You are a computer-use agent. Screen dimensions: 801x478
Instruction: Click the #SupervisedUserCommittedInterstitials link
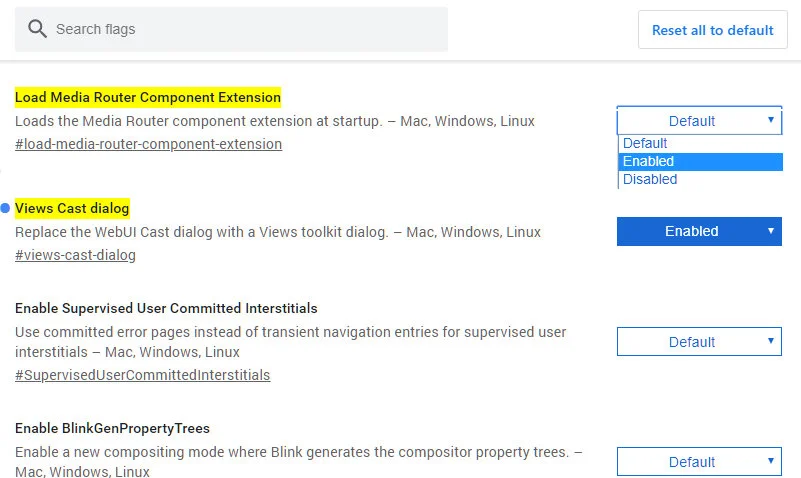[142, 375]
